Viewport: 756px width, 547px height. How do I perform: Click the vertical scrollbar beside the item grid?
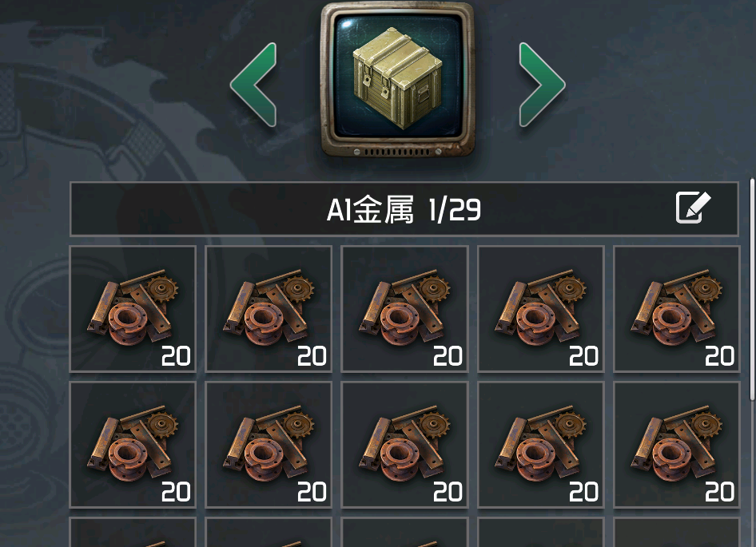(x=752, y=289)
